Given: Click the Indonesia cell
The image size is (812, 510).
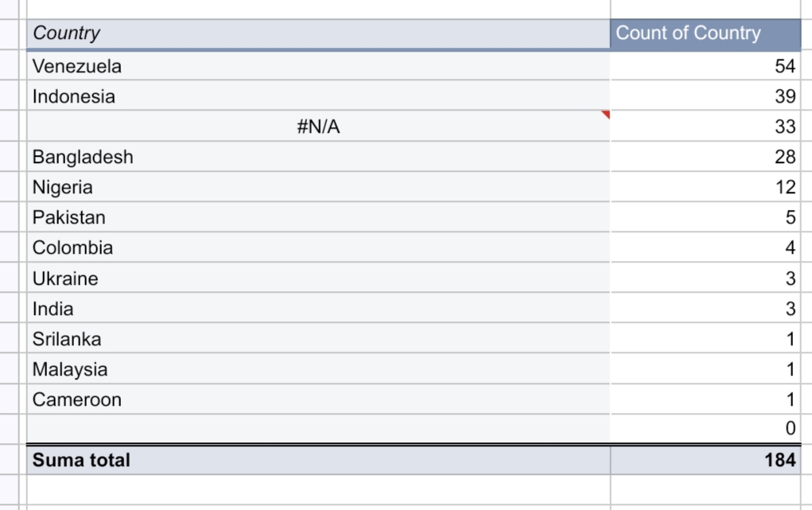Looking at the screenshot, I should tap(318, 96).
